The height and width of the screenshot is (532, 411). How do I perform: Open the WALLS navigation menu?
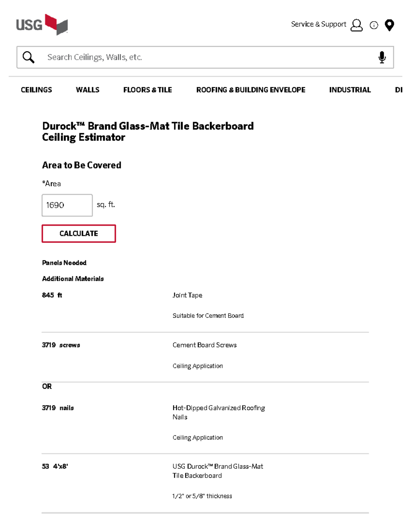coord(88,90)
